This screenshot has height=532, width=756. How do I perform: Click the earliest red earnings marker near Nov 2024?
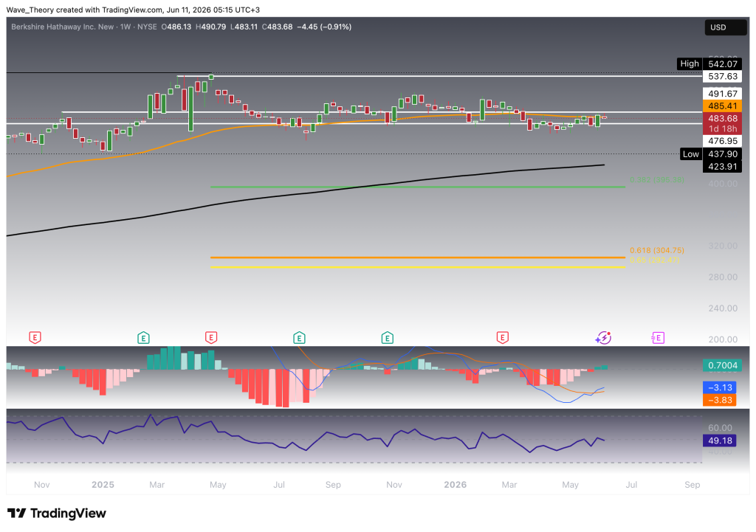tap(35, 338)
